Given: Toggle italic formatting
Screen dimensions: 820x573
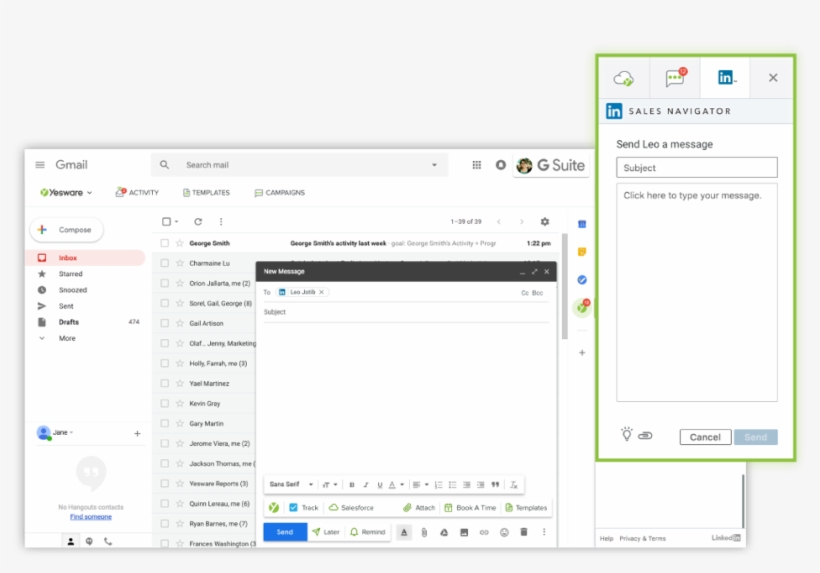Looking at the screenshot, I should pyautogui.click(x=366, y=485).
